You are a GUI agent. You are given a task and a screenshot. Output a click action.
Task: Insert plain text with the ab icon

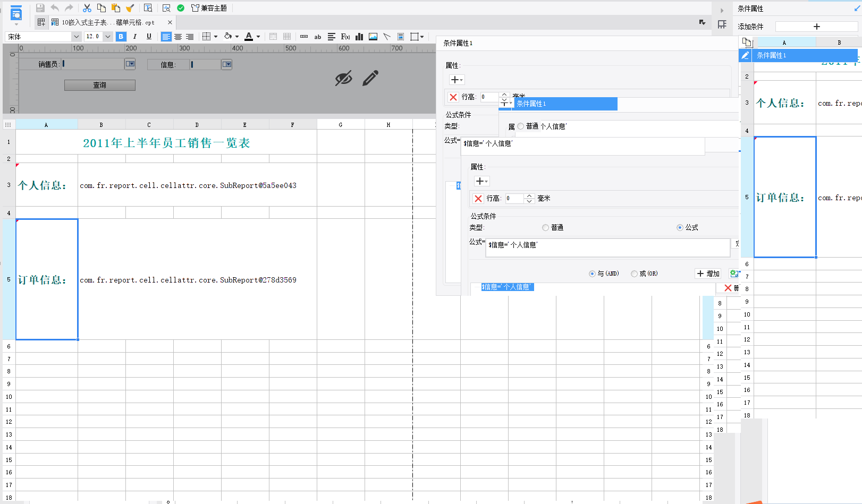(x=318, y=37)
